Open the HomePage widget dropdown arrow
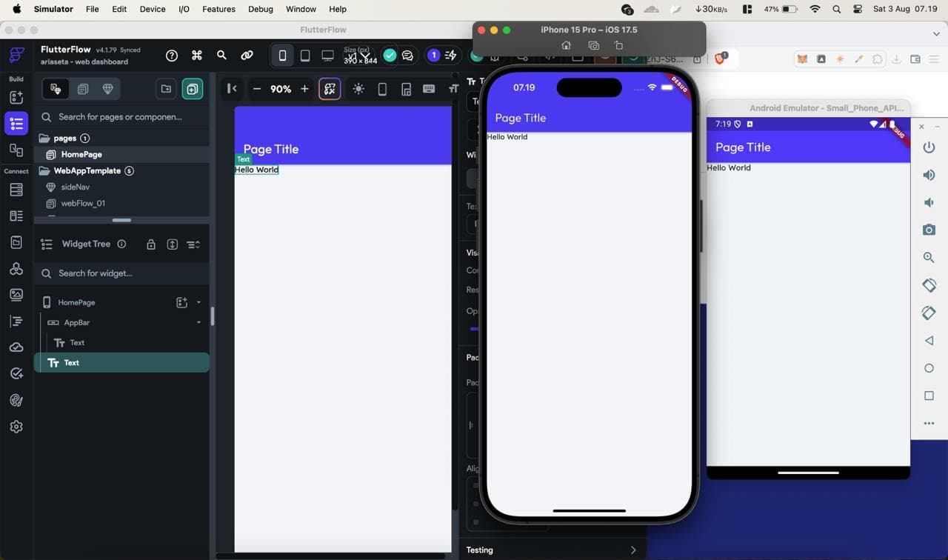The height and width of the screenshot is (560, 948). 198,302
